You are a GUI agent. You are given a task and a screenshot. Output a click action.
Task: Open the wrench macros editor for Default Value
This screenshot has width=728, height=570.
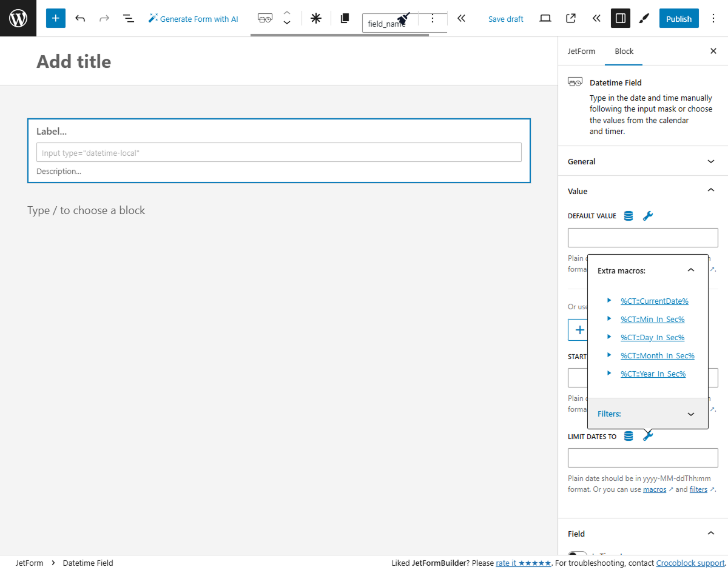[x=648, y=215]
